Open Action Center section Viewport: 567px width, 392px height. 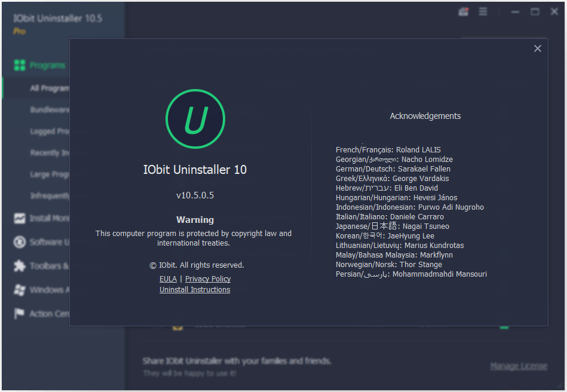click(x=50, y=314)
